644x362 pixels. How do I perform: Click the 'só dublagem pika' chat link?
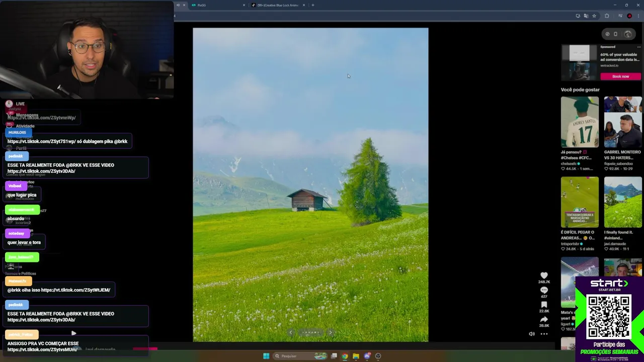pyautogui.click(x=67, y=141)
